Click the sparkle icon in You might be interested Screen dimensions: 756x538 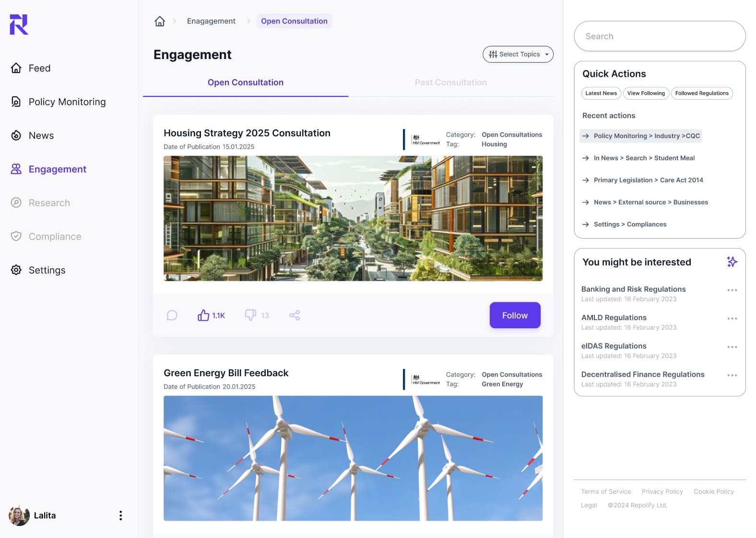(x=732, y=262)
